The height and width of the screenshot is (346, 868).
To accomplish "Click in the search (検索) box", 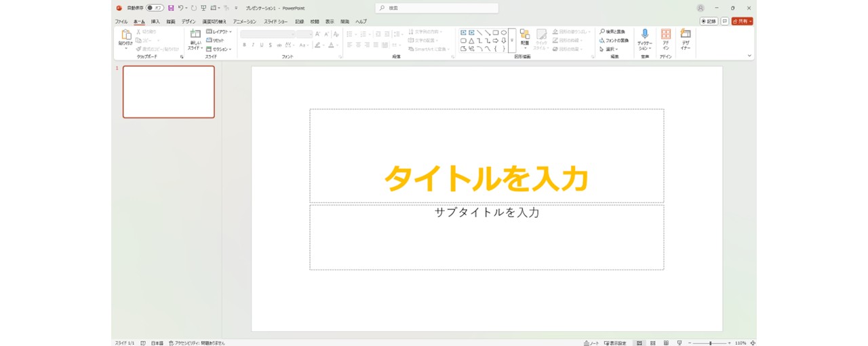I will (x=437, y=8).
